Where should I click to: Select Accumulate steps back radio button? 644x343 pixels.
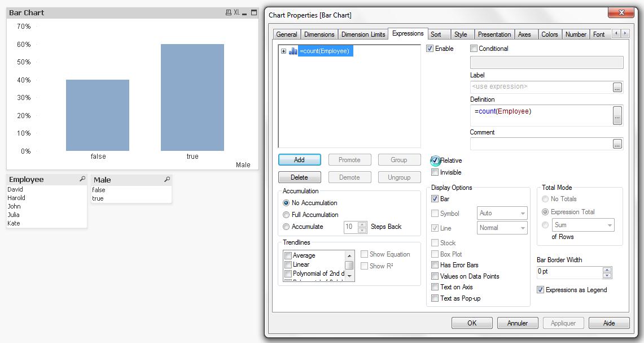point(286,227)
